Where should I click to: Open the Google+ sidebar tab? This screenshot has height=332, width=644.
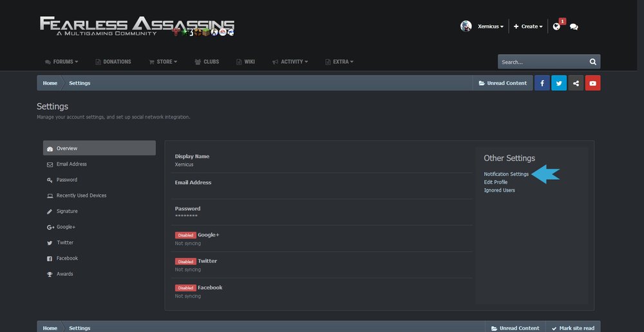pos(99,227)
